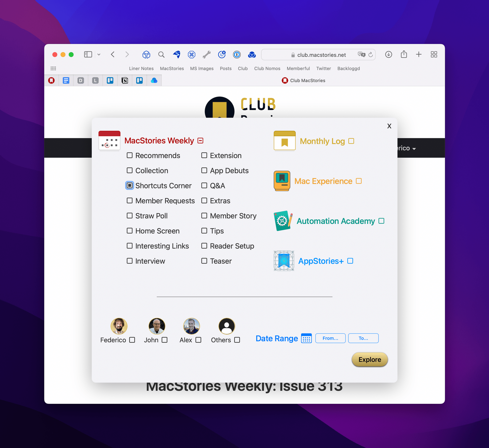This screenshot has height=448, width=489.
Task: Enable the Shortcuts Corner checkbox
Action: (130, 185)
